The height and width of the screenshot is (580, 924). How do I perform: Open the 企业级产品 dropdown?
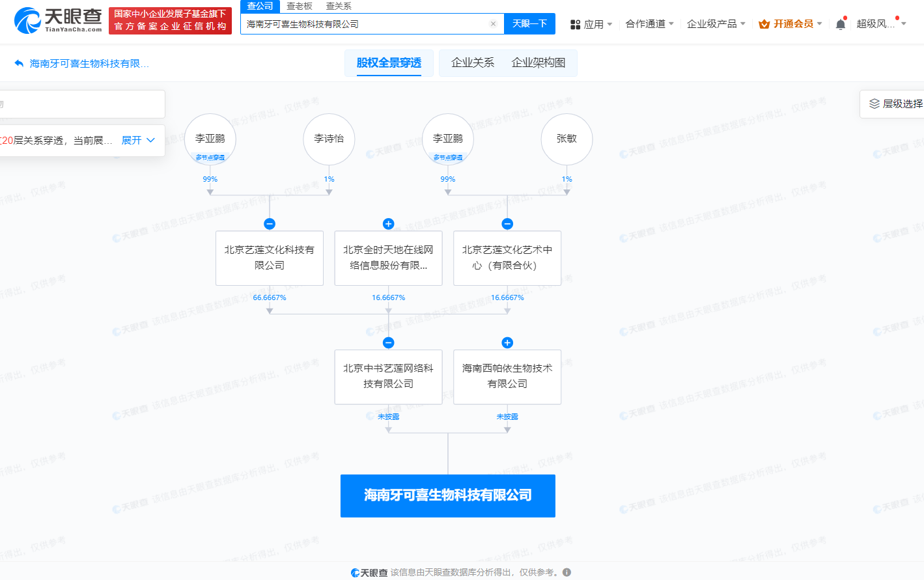point(716,24)
